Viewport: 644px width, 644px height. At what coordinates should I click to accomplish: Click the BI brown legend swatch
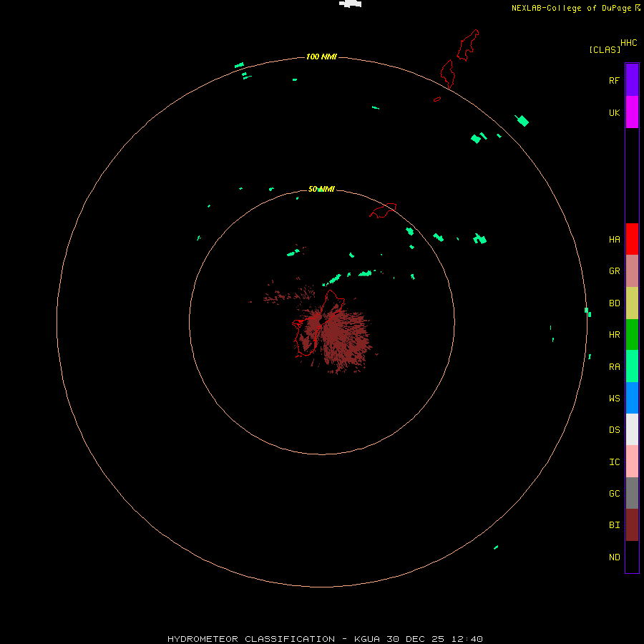632,525
